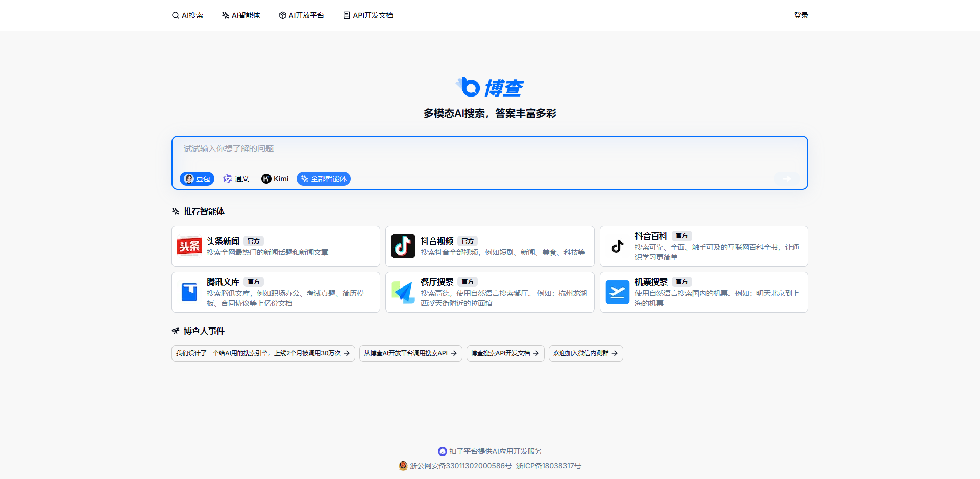Screen dimensions: 980x479
Task: Open the 抖音视频 agent via its TikTok icon
Action: [403, 246]
